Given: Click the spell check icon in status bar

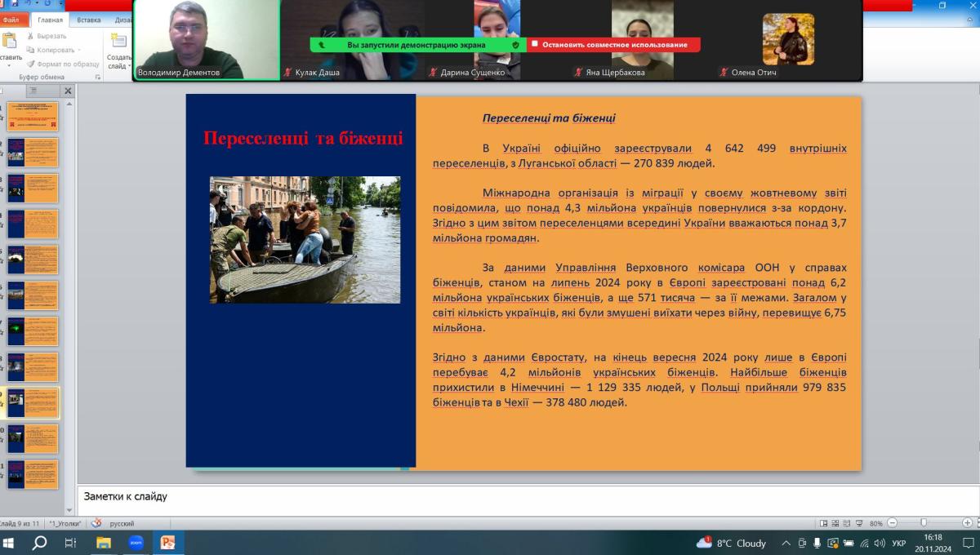Looking at the screenshot, I should (96, 523).
